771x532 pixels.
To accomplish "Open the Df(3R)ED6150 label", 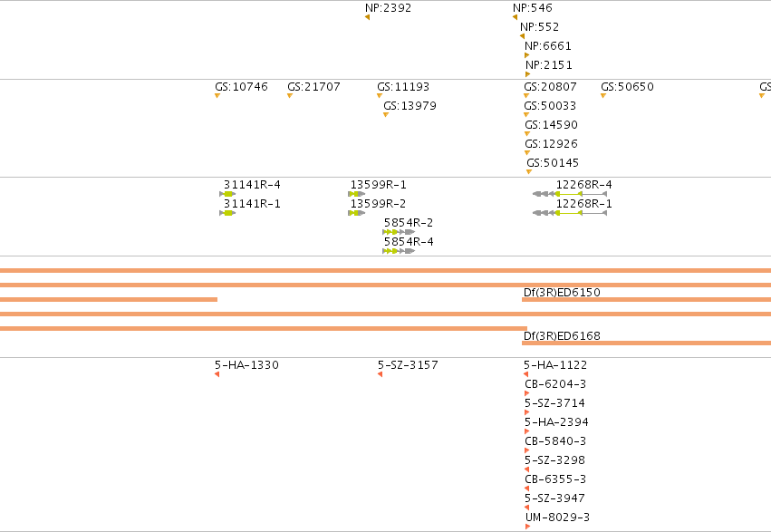I will pyautogui.click(x=562, y=293).
